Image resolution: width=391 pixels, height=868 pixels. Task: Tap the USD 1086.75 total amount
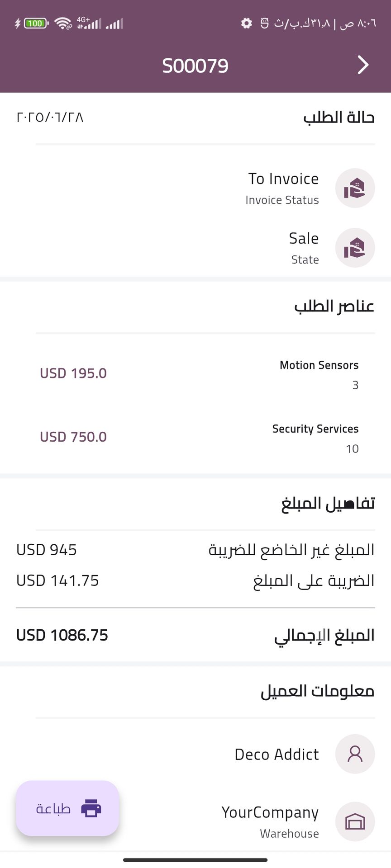[62, 635]
